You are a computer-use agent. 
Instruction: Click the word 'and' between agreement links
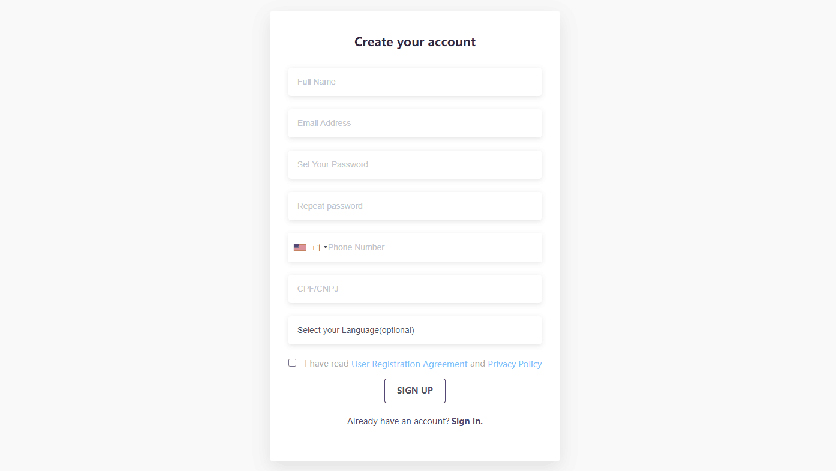point(478,364)
